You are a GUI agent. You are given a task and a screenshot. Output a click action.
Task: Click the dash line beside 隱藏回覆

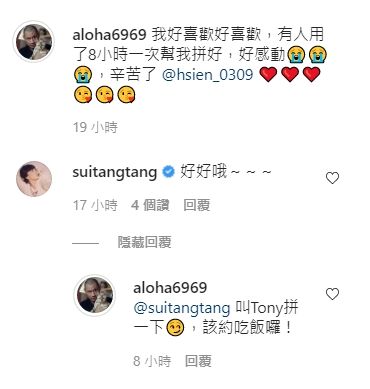85,243
